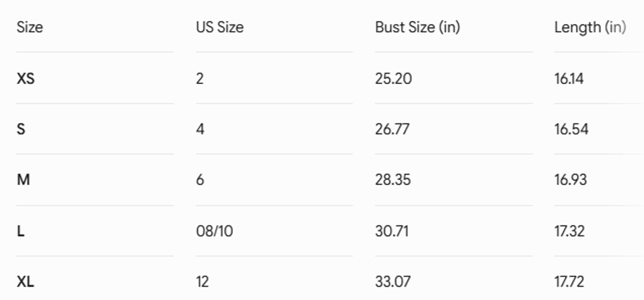
Task: Select the M size row label
Action: 23,180
